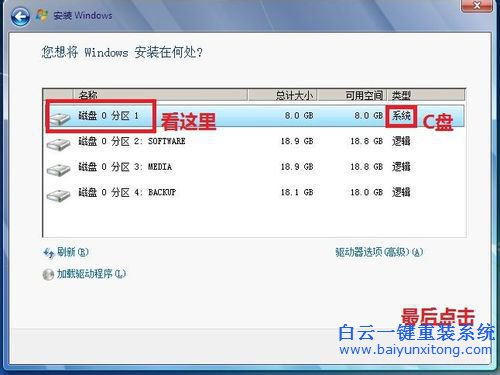Click the 系统 type of partition 1
500x375 pixels.
401,116
